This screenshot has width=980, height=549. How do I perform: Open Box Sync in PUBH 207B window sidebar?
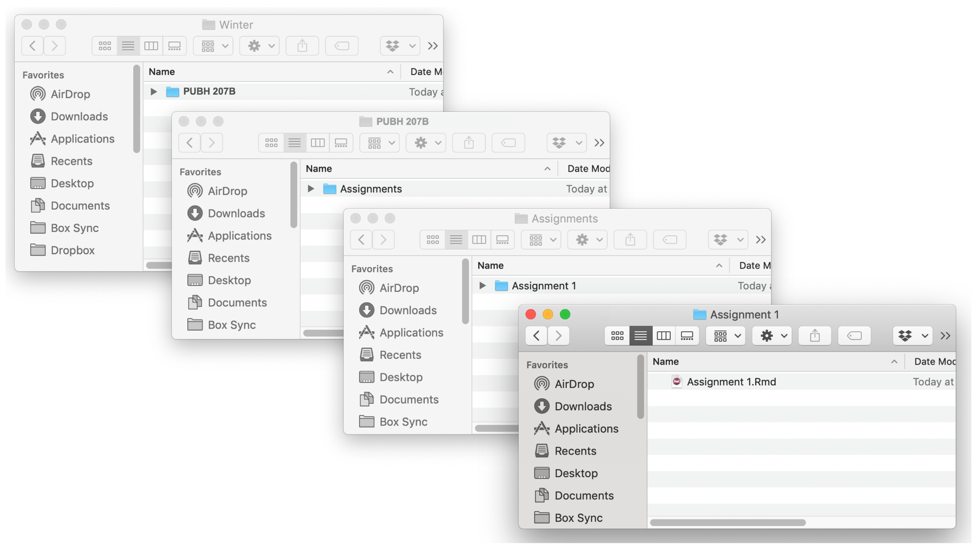click(222, 325)
